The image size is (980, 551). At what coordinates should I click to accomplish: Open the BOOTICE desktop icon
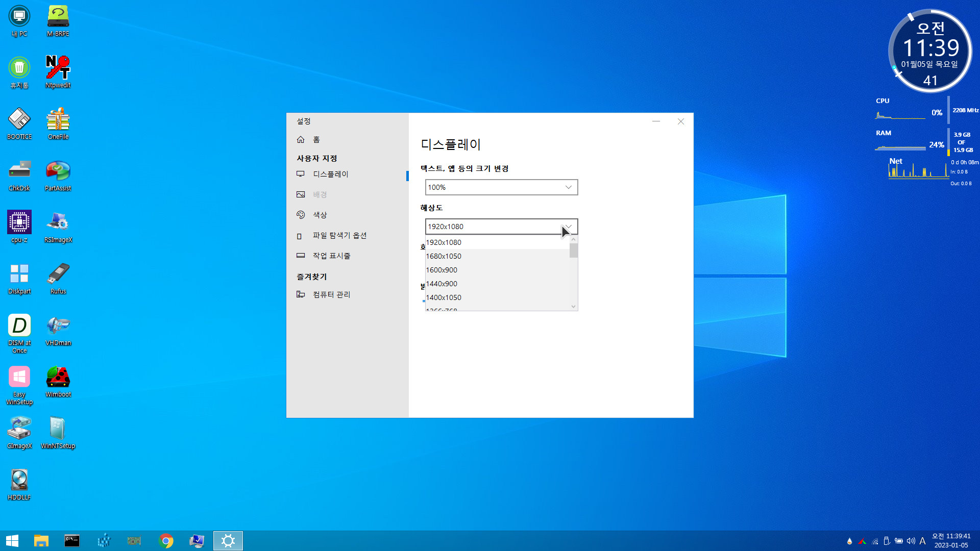[x=19, y=124]
